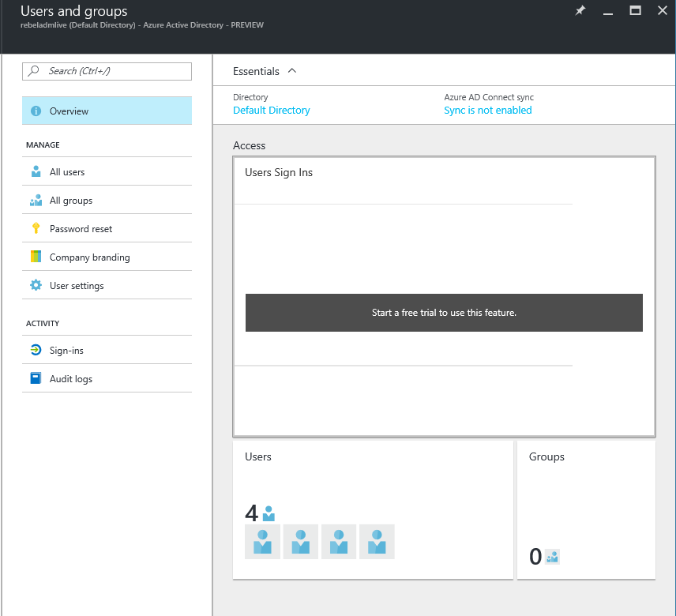Viewport: 676px width, 616px height.
Task: Focus the Search (Ctrl+/) field
Action: [x=107, y=71]
